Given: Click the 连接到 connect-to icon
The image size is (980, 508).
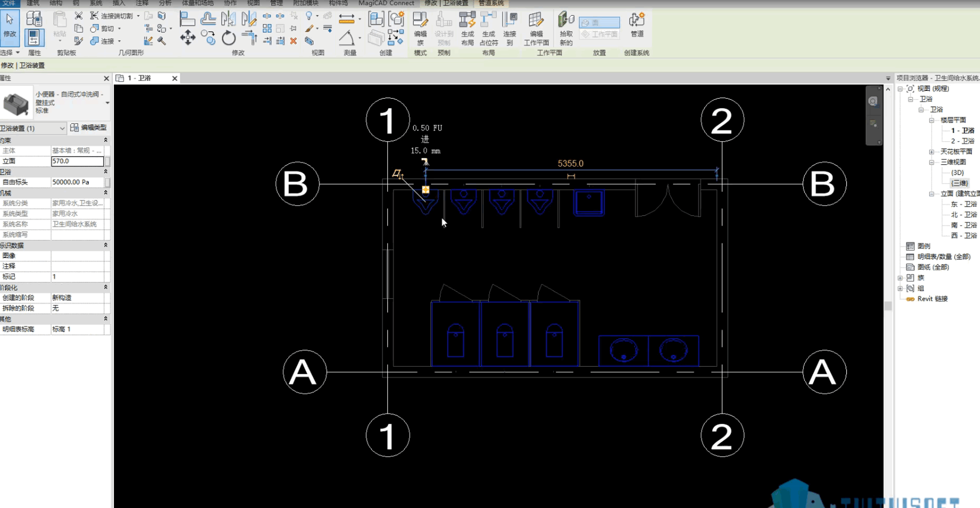Looking at the screenshot, I should point(510,28).
